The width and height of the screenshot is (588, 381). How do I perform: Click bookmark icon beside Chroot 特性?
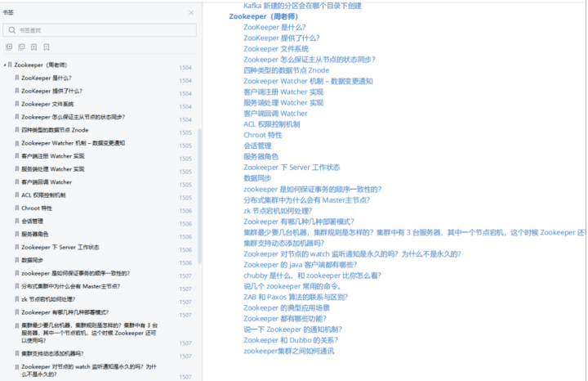point(17,208)
